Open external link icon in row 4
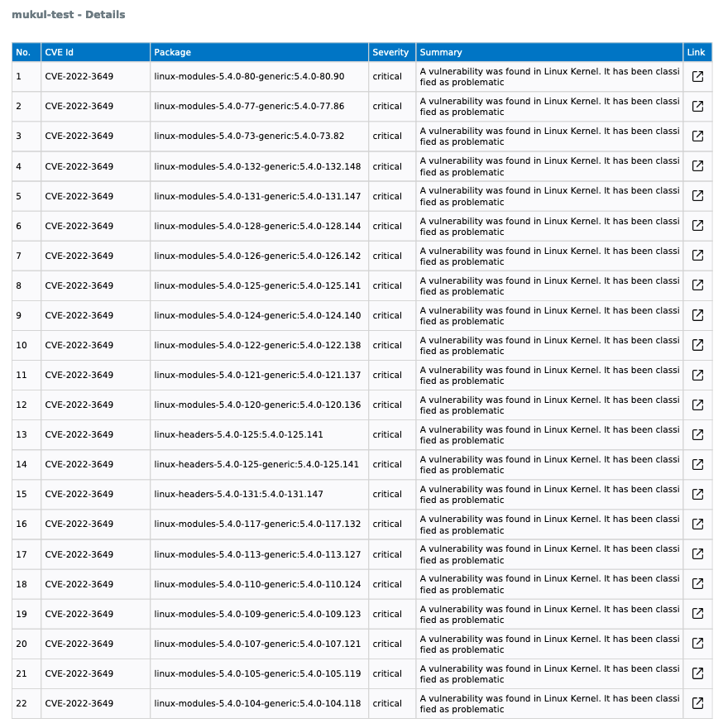This screenshot has width=723, height=728. point(697,165)
